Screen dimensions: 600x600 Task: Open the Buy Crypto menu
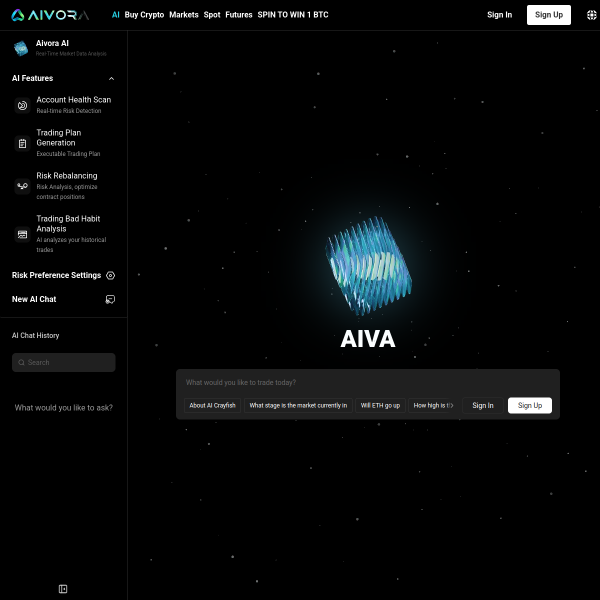(x=144, y=15)
